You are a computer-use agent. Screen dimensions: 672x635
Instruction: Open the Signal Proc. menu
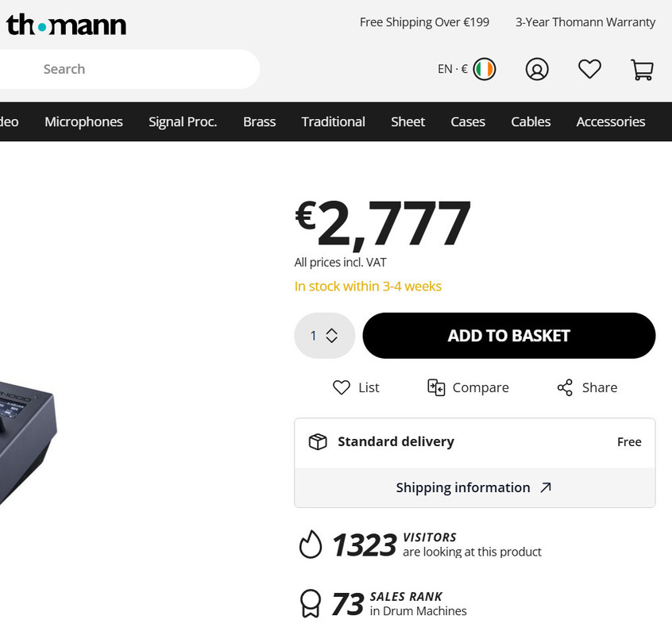pos(183,121)
